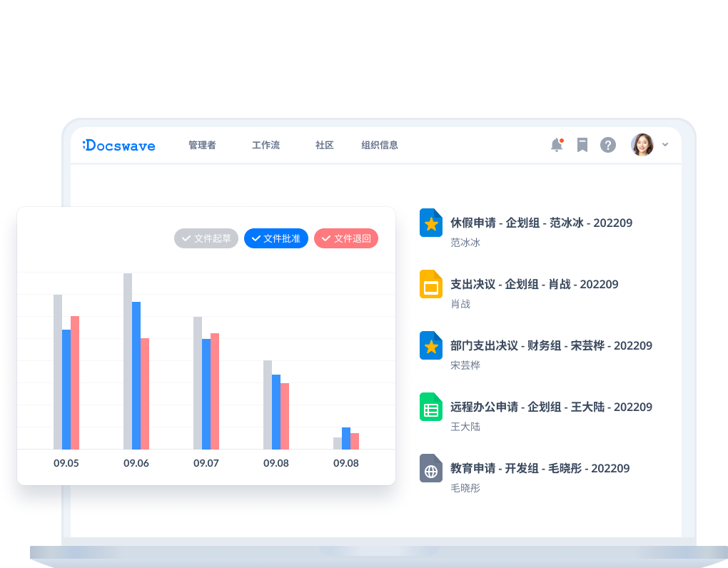This screenshot has height=568, width=728.
Task: Click the gray globe icon for 教育申请
Action: [431, 469]
